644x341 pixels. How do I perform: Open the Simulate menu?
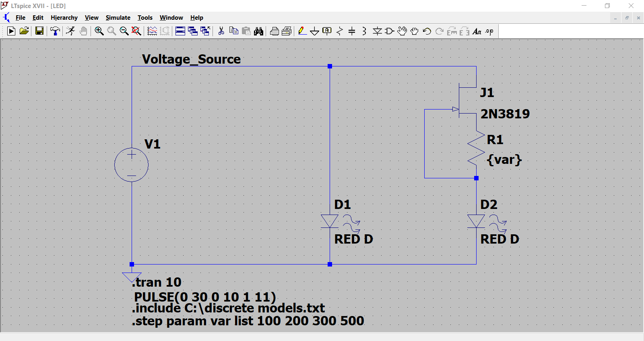pos(118,18)
